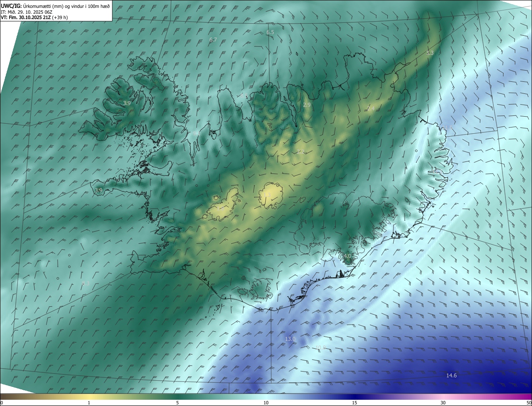Click the 13.0 precipitable water value
The image size is (532, 406).
[290, 339]
